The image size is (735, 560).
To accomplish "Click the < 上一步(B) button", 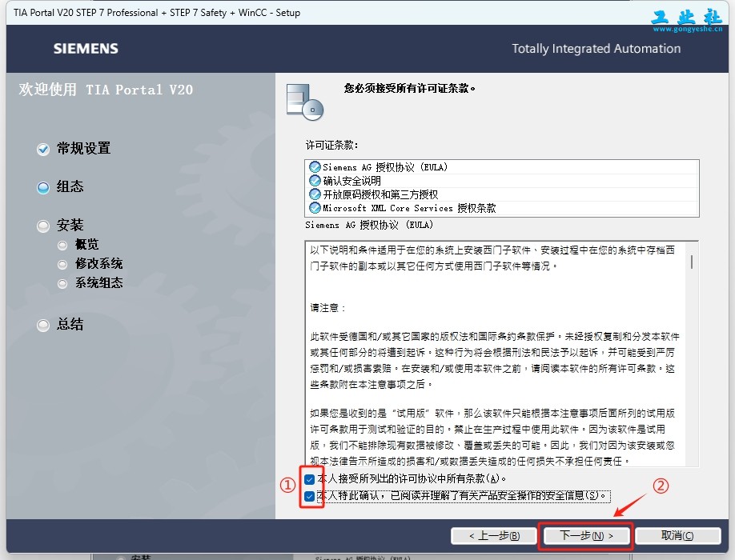I will point(494,536).
